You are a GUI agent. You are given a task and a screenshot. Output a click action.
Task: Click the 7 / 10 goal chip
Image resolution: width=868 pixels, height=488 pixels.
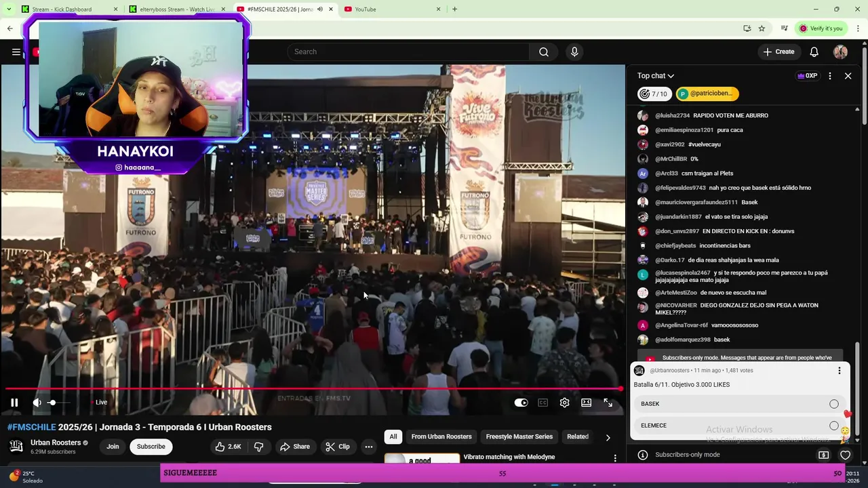654,94
